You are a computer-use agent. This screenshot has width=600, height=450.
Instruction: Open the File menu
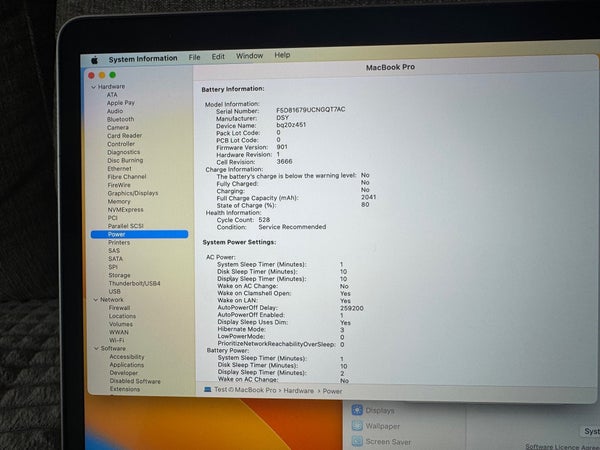(x=194, y=57)
